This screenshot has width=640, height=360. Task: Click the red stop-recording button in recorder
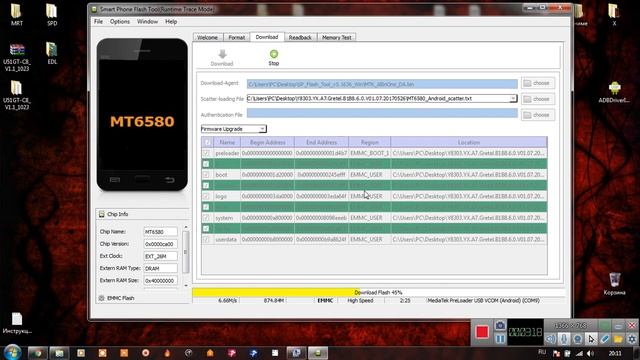(482, 332)
